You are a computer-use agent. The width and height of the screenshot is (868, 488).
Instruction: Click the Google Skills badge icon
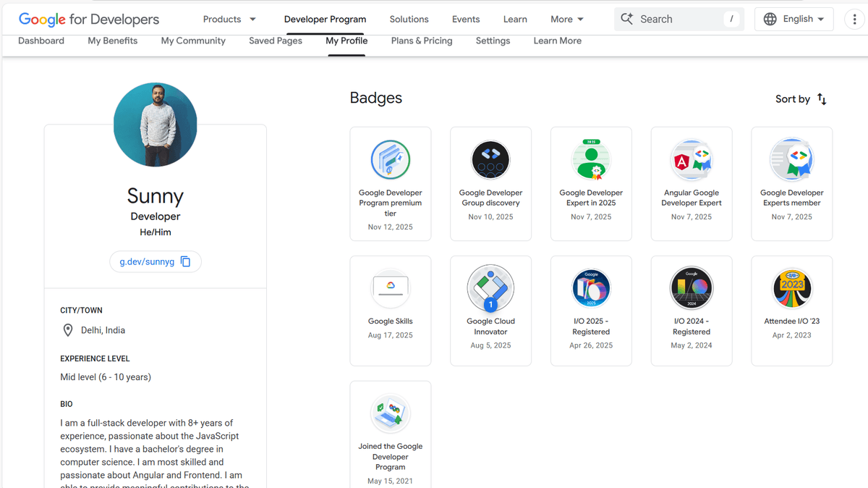[390, 288]
